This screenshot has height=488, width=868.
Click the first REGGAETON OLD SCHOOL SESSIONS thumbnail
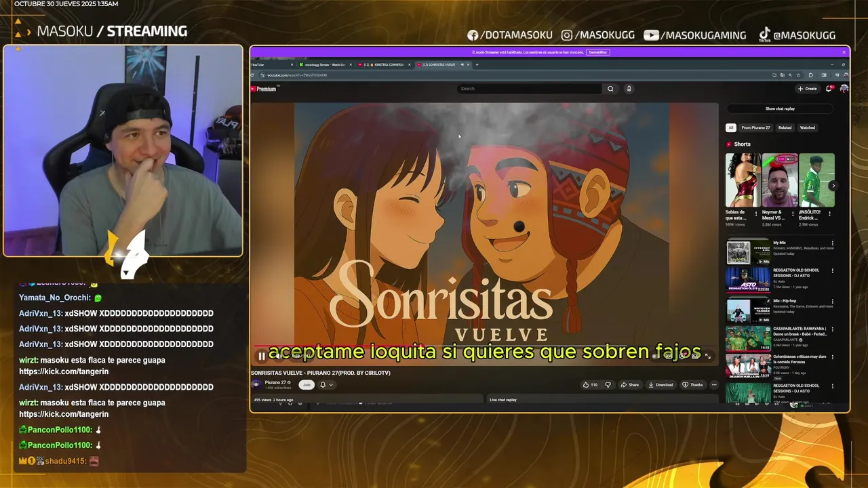(748, 281)
